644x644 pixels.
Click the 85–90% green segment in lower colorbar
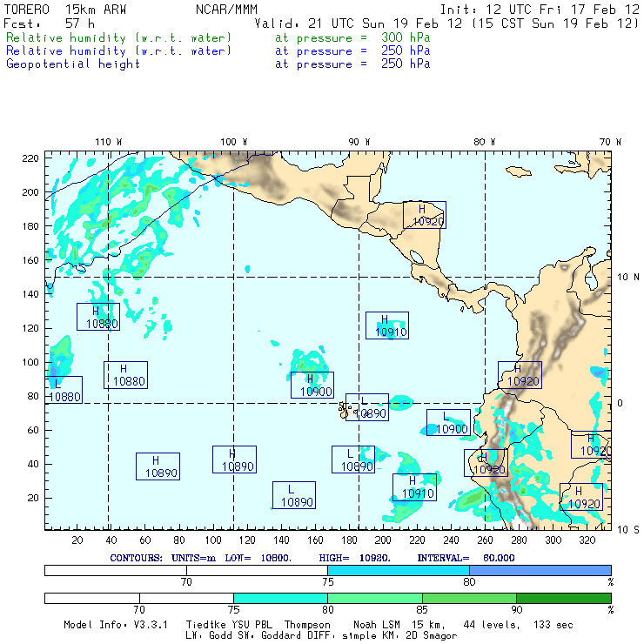click(x=468, y=598)
